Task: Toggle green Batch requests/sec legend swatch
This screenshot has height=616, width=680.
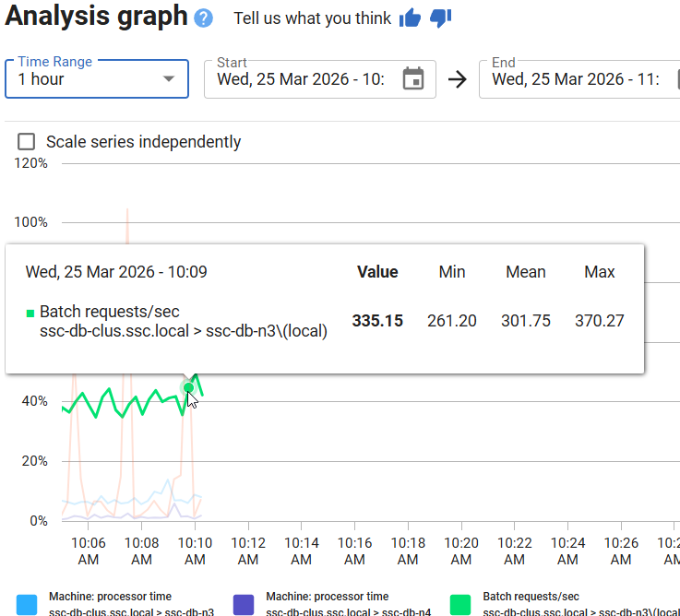Action: pyautogui.click(x=461, y=604)
